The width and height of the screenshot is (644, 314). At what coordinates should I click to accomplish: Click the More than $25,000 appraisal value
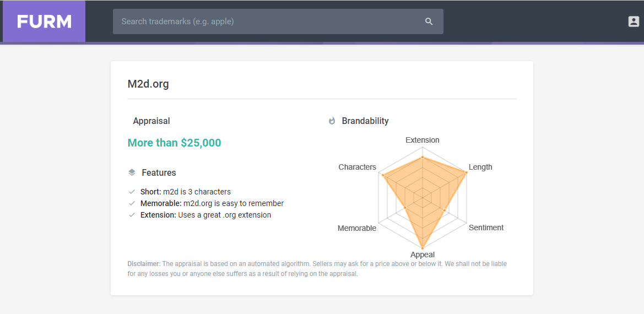175,143
